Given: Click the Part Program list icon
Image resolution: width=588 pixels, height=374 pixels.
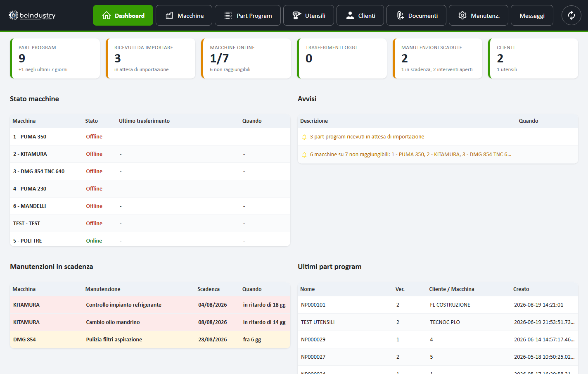Looking at the screenshot, I should 228,15.
